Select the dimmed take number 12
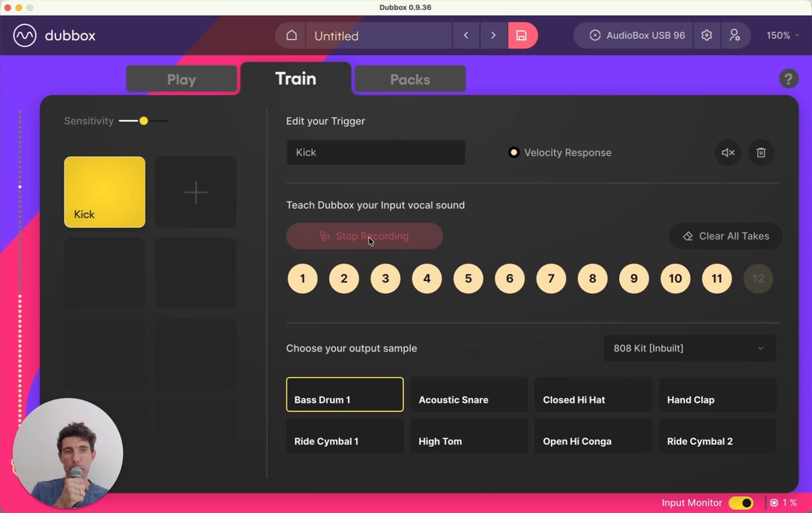Screen dimensions: 812x513 point(758,279)
